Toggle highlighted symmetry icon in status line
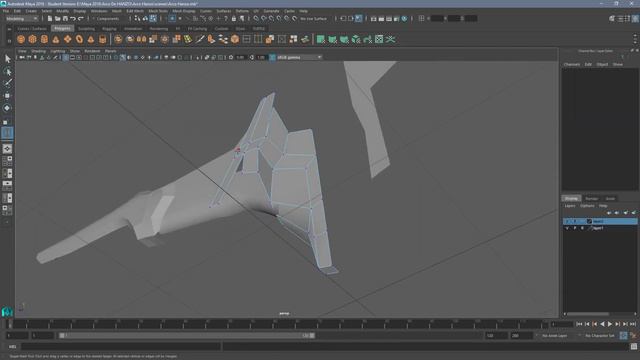This screenshot has height=360, width=640. tap(358, 18)
